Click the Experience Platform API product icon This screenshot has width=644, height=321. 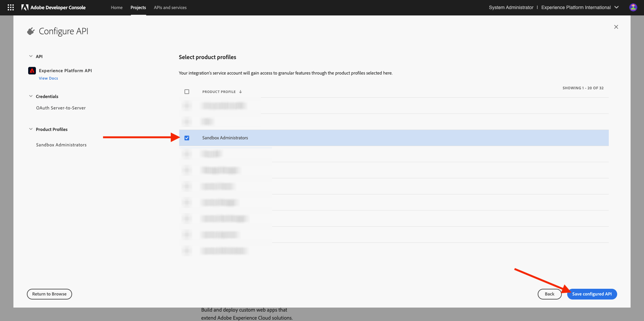(x=32, y=71)
